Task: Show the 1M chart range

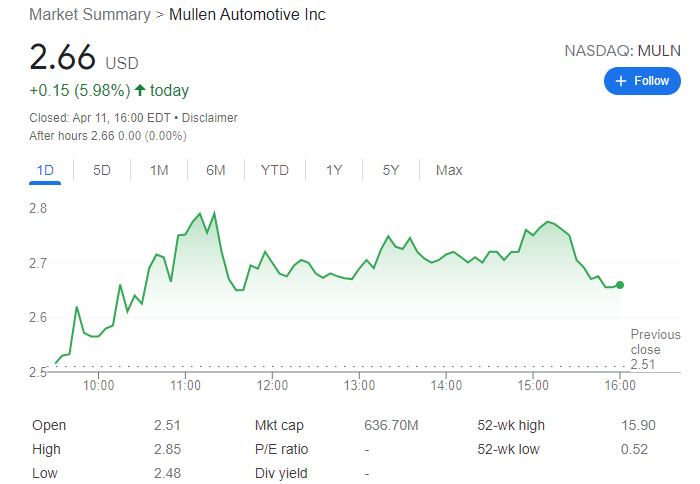Action: point(159,170)
